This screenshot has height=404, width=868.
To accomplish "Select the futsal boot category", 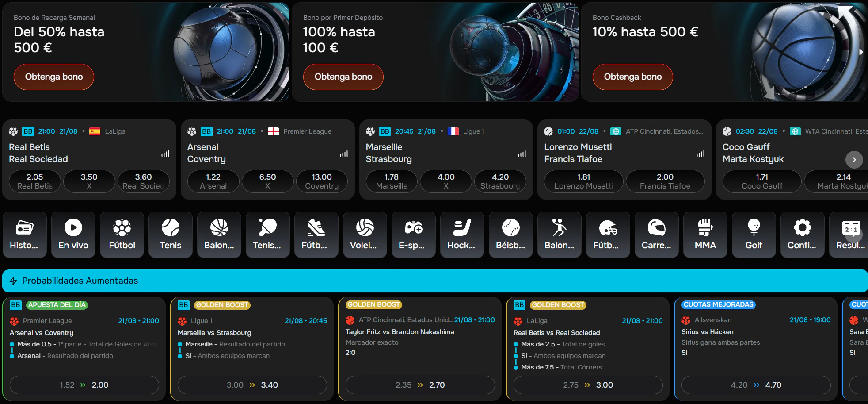I will [316, 235].
